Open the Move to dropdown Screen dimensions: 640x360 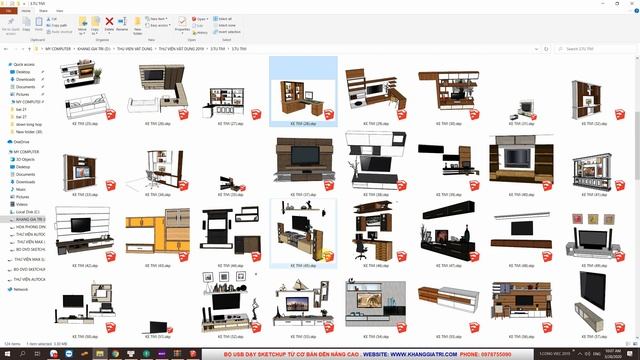(82, 26)
